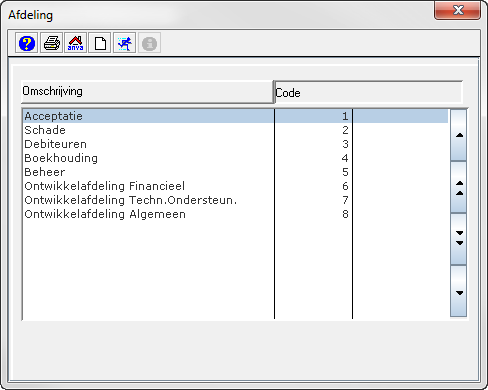This screenshot has width=488, height=390.
Task: Click code value 2
Action: (345, 130)
